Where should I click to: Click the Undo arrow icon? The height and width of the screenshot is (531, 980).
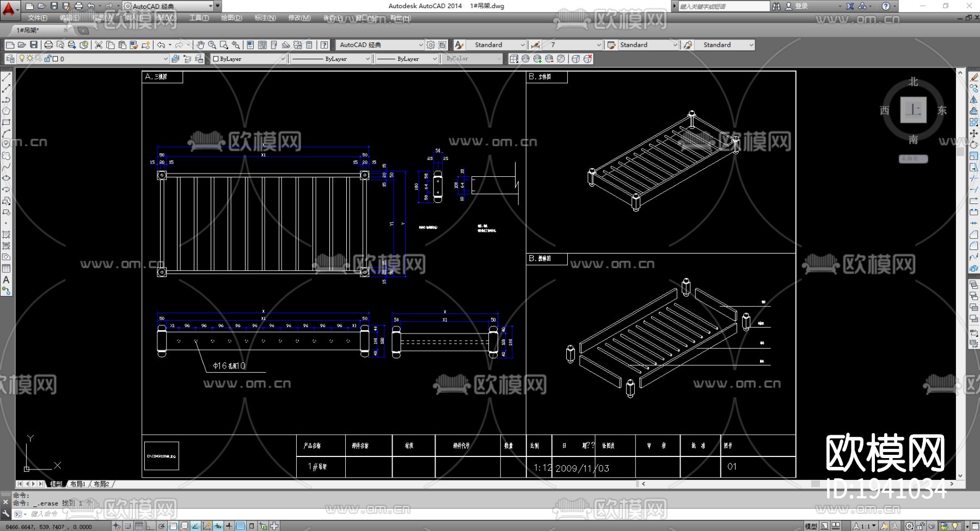point(161,45)
